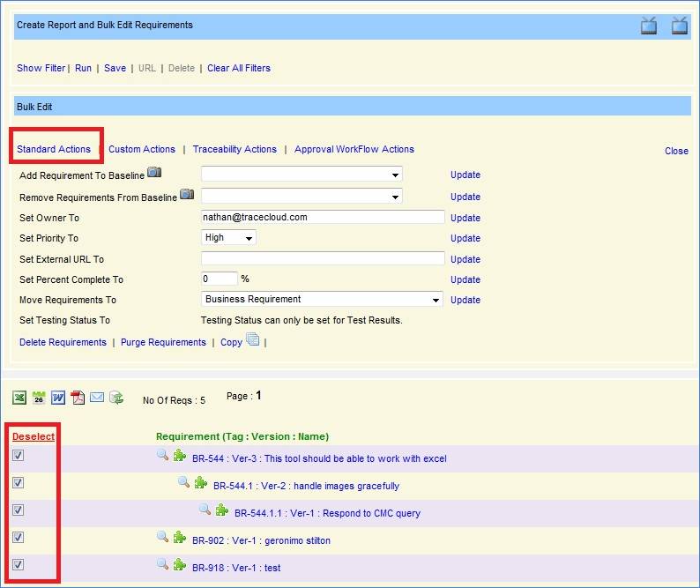Click camera icon beside Add Requirement To Baseline
700x588 pixels.
click(154, 173)
